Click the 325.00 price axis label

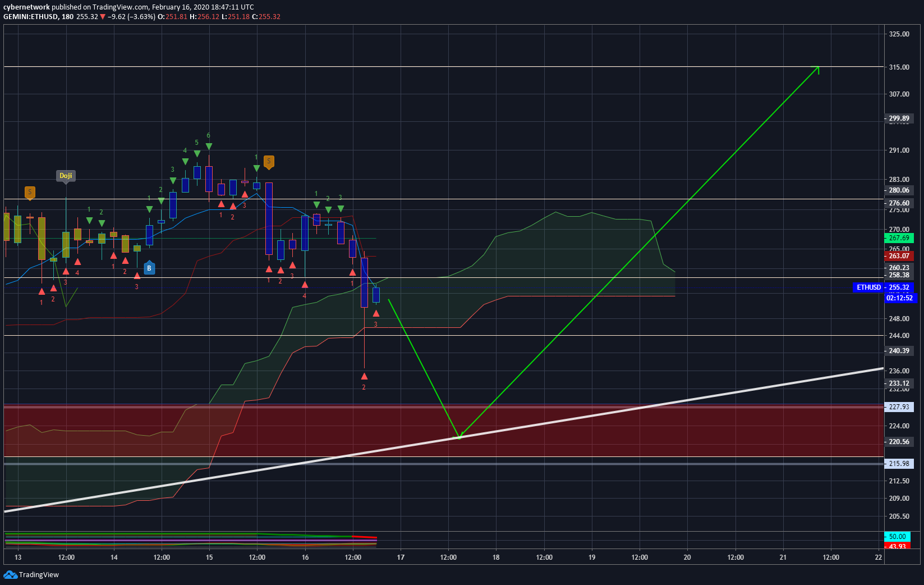click(x=899, y=34)
